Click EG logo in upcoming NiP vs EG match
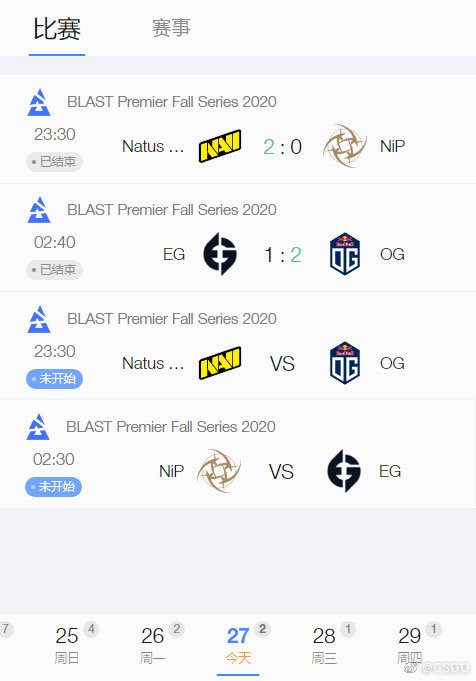This screenshot has height=681, width=476. 344,471
